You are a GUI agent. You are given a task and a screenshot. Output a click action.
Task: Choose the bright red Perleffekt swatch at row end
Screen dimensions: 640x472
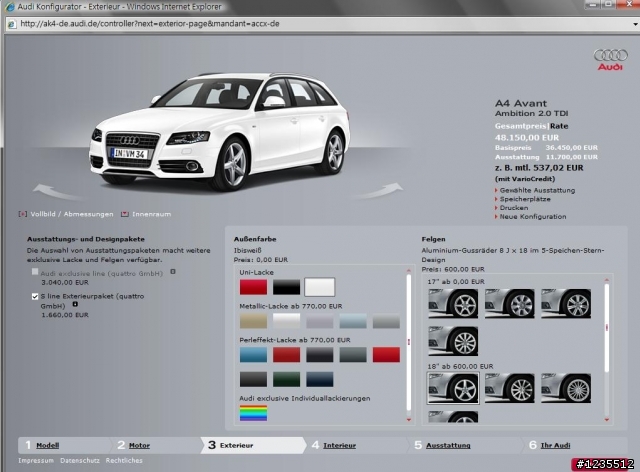coord(386,355)
